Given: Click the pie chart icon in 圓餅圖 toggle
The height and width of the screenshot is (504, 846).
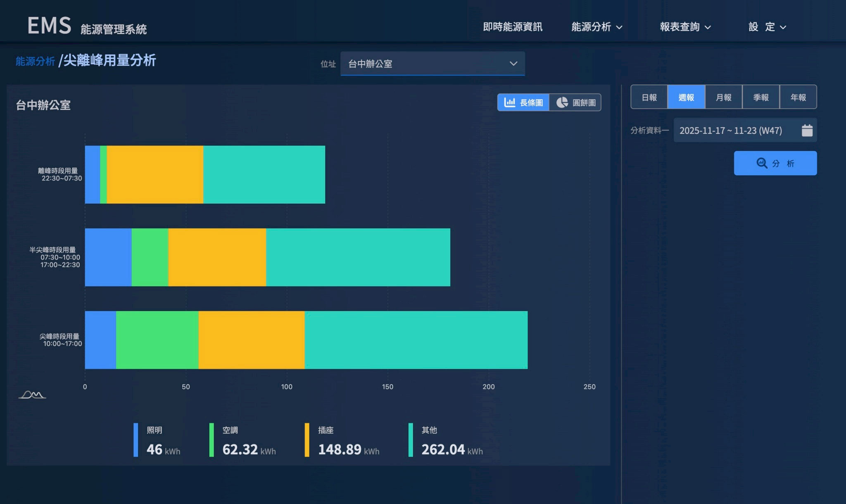Looking at the screenshot, I should pyautogui.click(x=562, y=102).
